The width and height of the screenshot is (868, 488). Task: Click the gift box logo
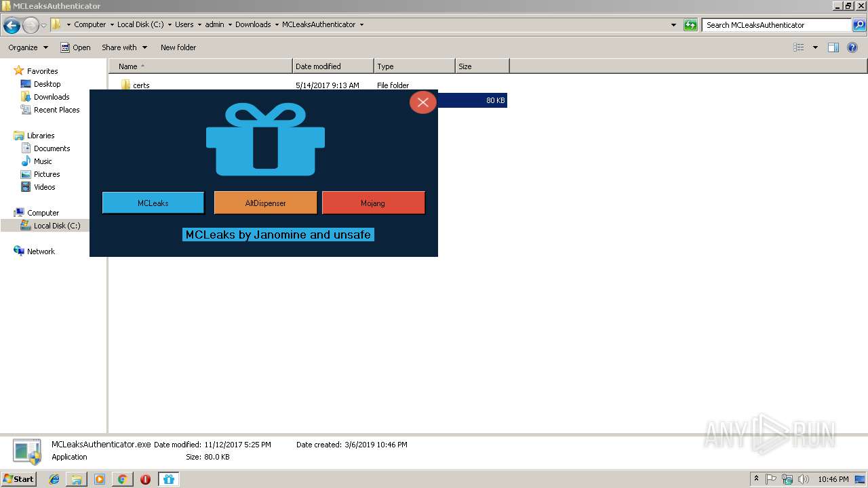tap(265, 139)
